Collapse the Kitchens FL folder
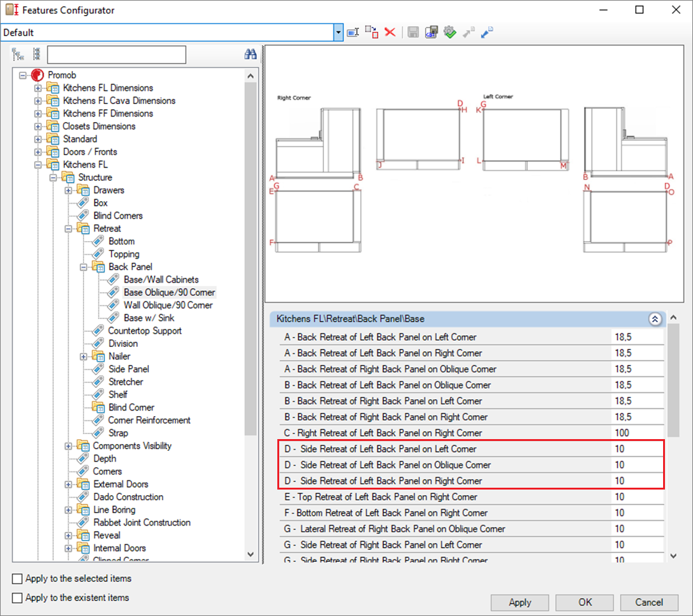This screenshot has width=693, height=616. coord(38,165)
